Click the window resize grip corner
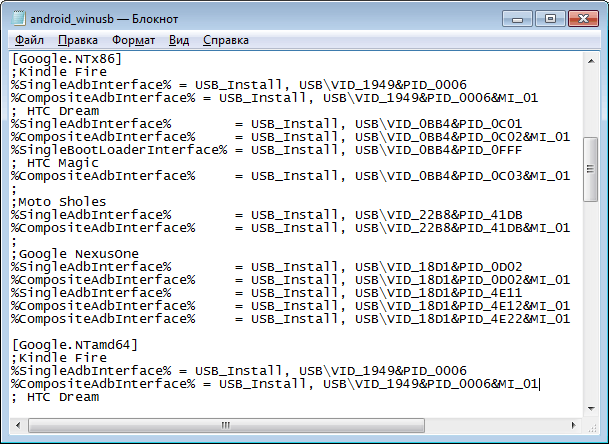 pyautogui.click(x=592, y=426)
